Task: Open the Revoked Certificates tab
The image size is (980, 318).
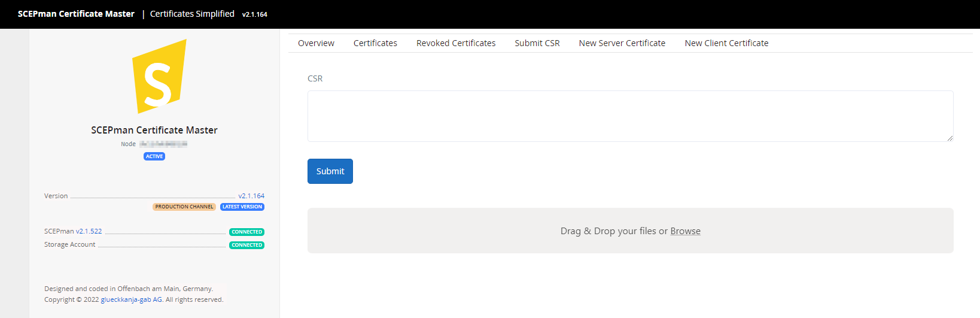Action: point(456,43)
